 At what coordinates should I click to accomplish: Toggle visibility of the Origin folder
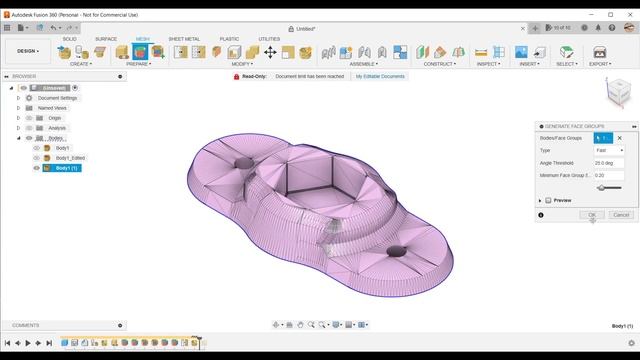tap(29, 118)
